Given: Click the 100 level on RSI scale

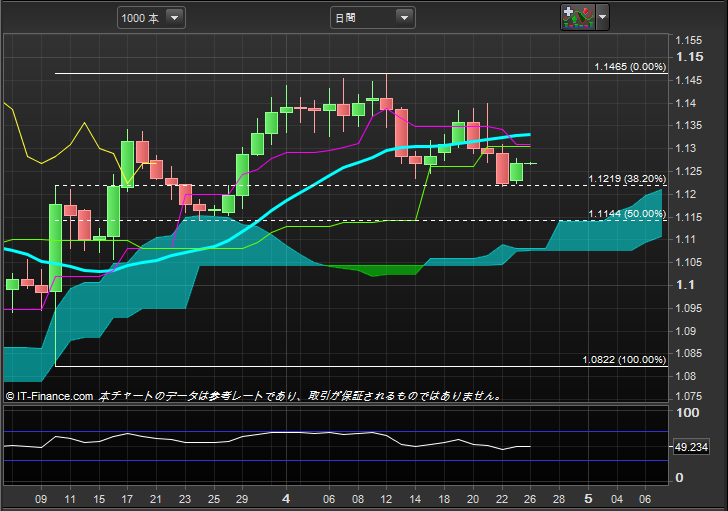Looking at the screenshot, I should pos(687,413).
